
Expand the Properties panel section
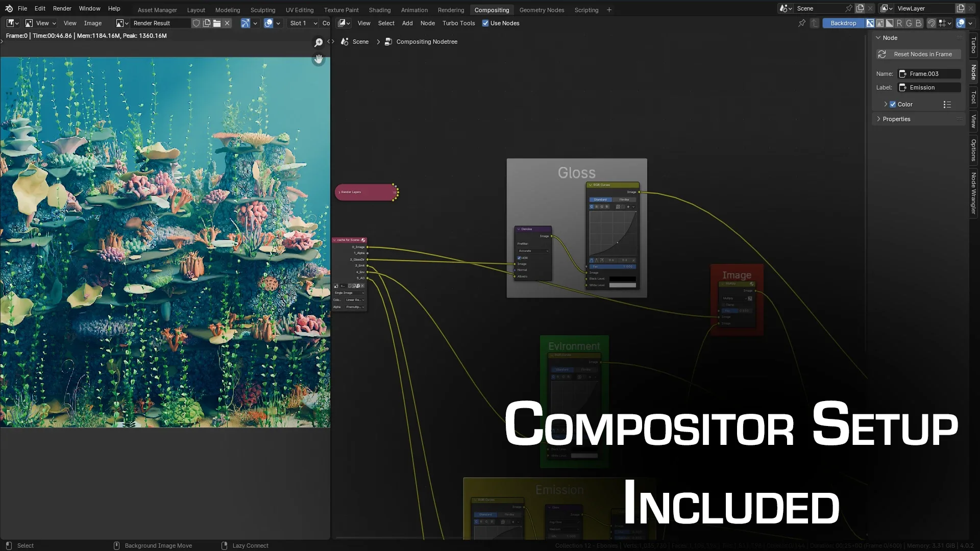(x=896, y=119)
